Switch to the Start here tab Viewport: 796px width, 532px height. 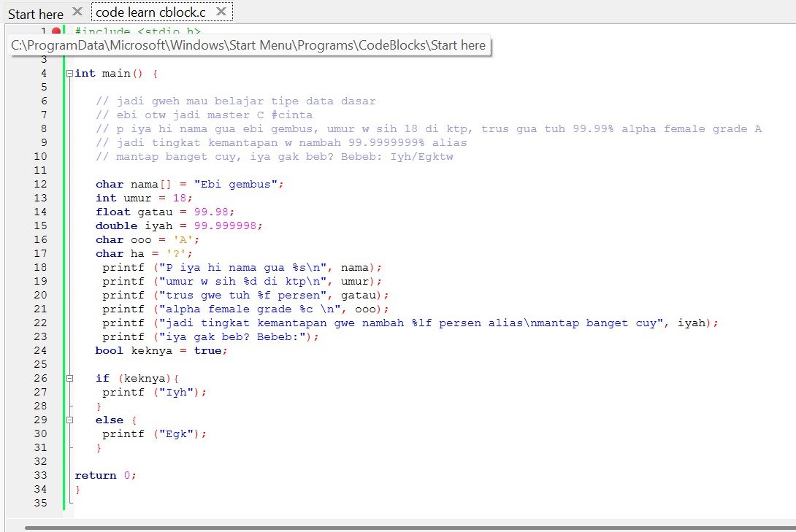tap(36, 14)
